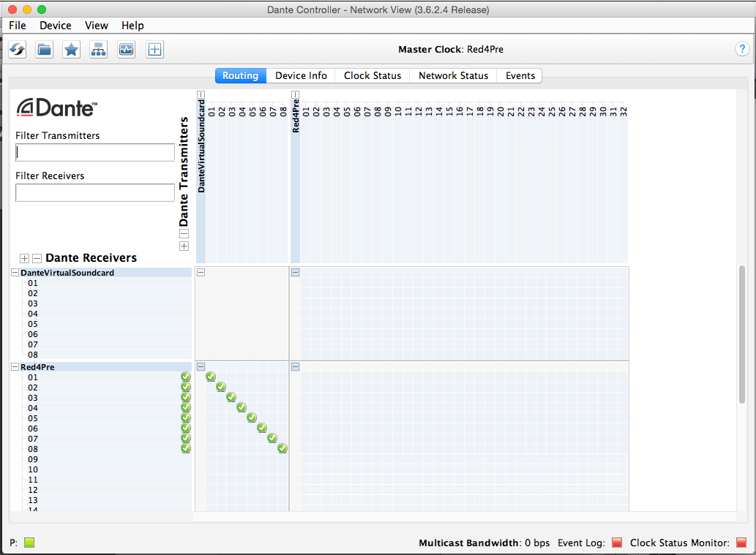Collapse grid block Red4Pre receivers from Red4Pre
756x555 pixels.
pyautogui.click(x=296, y=367)
